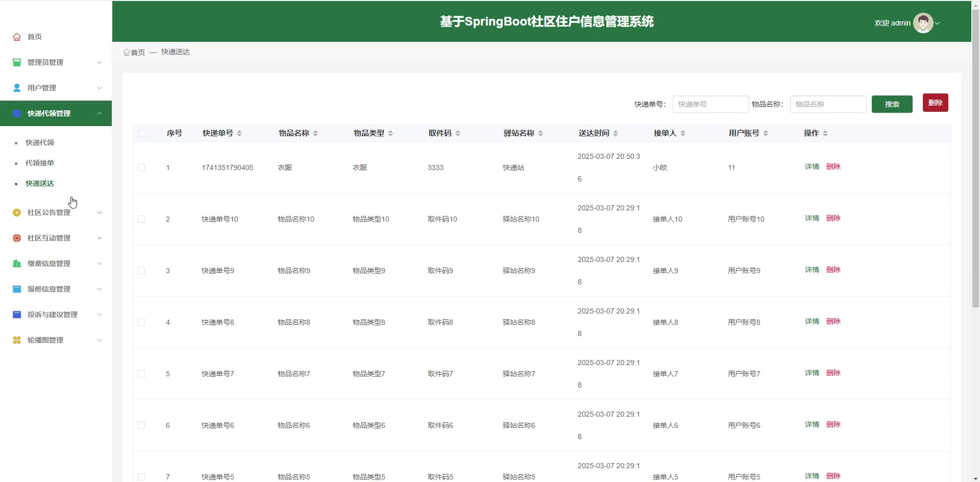
Task: Check the checkbox for row 1
Action: pyautogui.click(x=141, y=167)
